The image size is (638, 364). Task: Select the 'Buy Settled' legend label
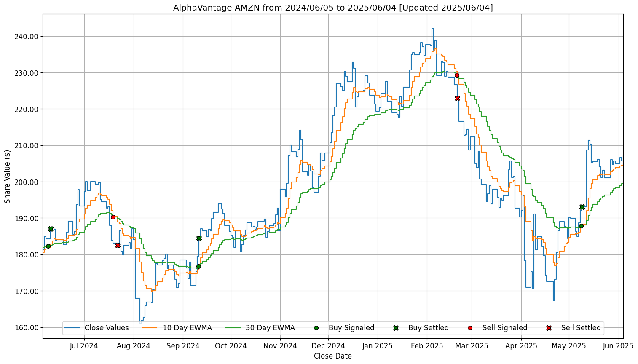[429, 328]
